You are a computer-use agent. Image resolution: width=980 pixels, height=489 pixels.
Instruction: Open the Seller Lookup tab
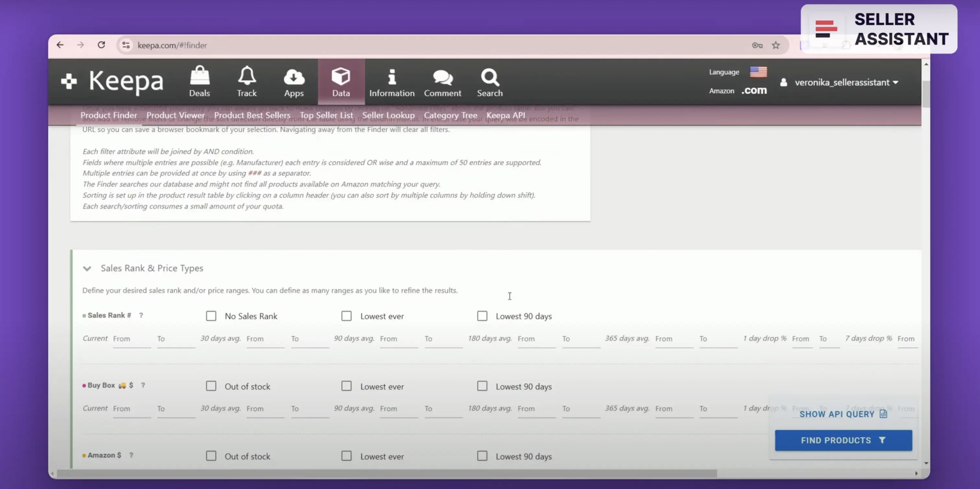(388, 115)
